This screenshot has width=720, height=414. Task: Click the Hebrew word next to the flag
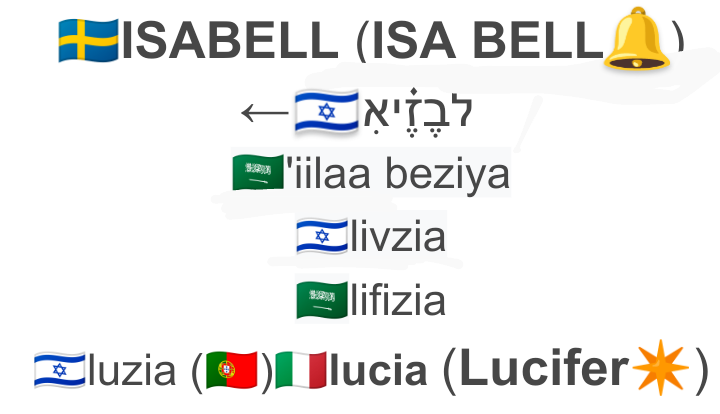pyautogui.click(x=417, y=112)
